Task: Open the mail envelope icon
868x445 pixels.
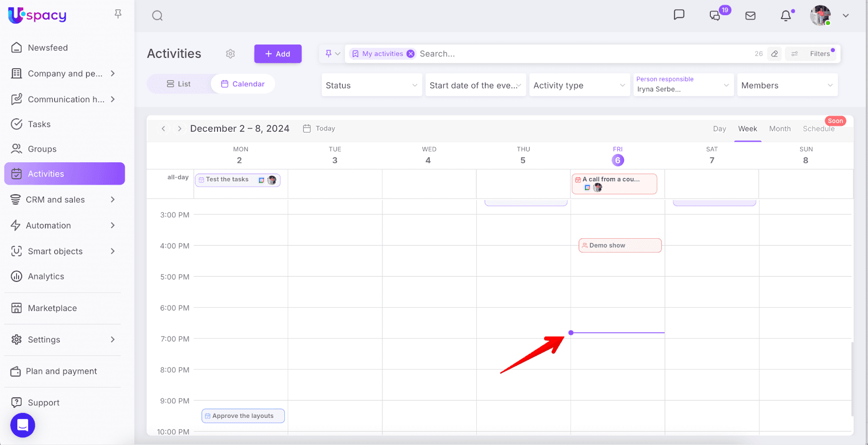Action: (x=750, y=16)
